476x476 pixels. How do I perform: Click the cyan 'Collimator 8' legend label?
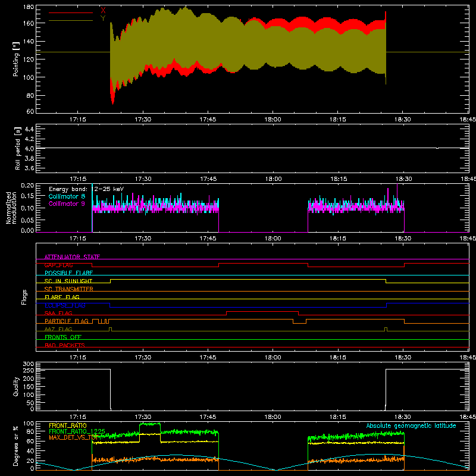coord(67,196)
